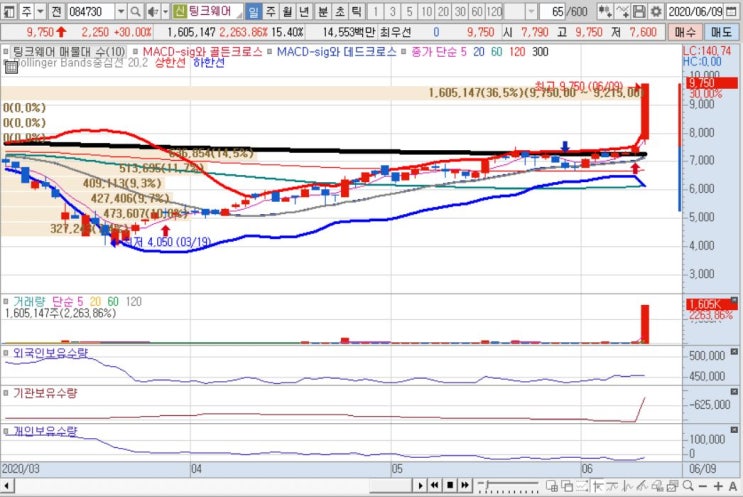Expand the dropdown arrow beside the speaker icon
The height and width of the screenshot is (497, 743).
click(x=165, y=11)
